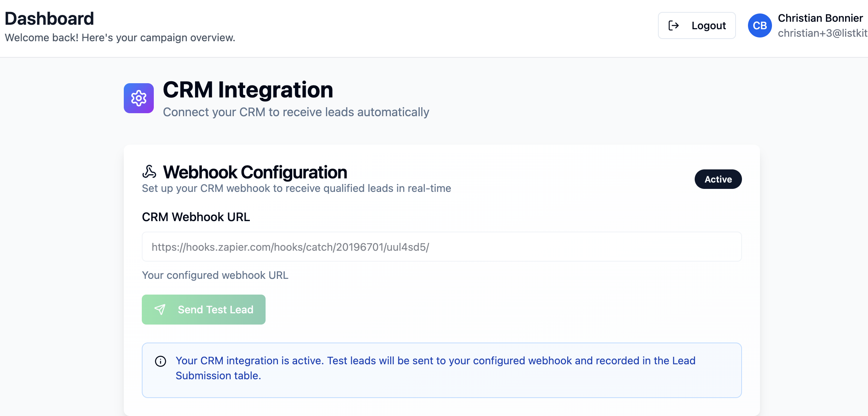Click the info circle icon in the notice
Image resolution: width=868 pixels, height=416 pixels.
point(161,361)
